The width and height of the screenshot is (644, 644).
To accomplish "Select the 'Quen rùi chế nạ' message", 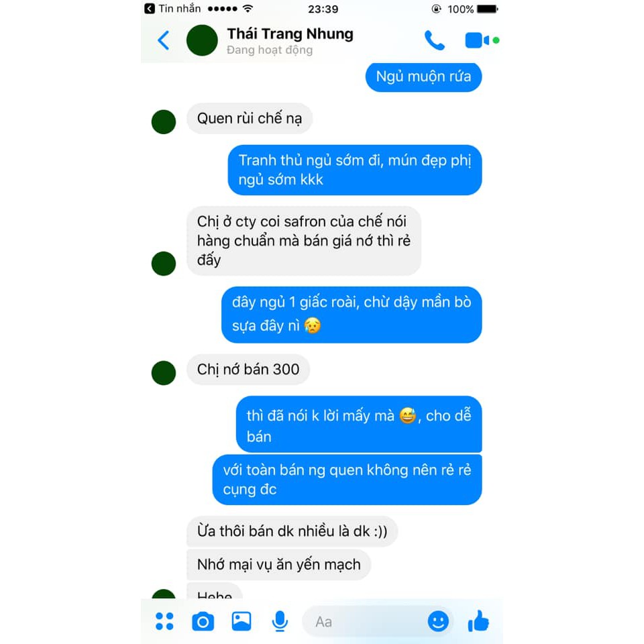I will [250, 118].
